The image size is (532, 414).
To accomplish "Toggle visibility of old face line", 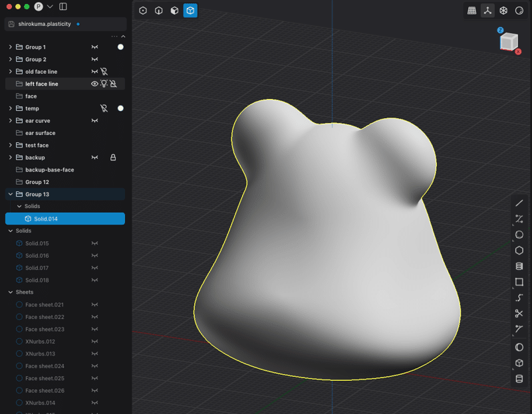I will click(94, 71).
